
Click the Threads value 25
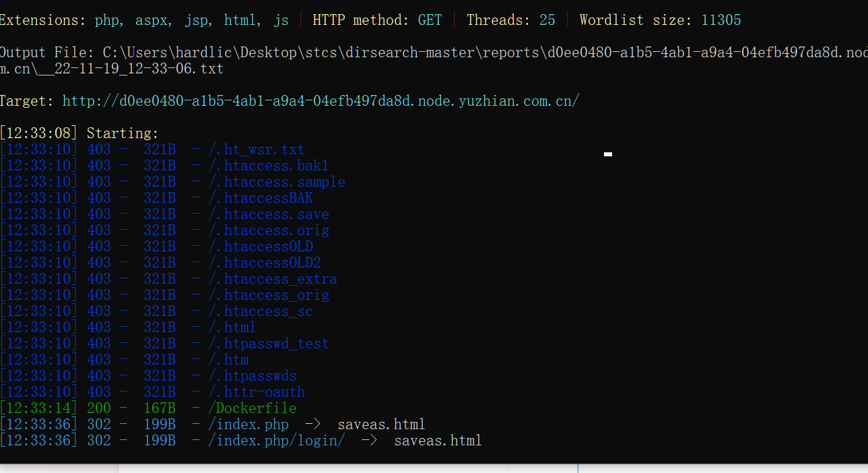(x=547, y=20)
